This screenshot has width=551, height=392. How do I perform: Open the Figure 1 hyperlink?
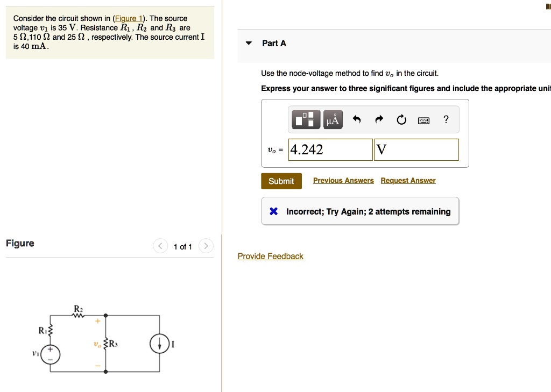pyautogui.click(x=129, y=18)
